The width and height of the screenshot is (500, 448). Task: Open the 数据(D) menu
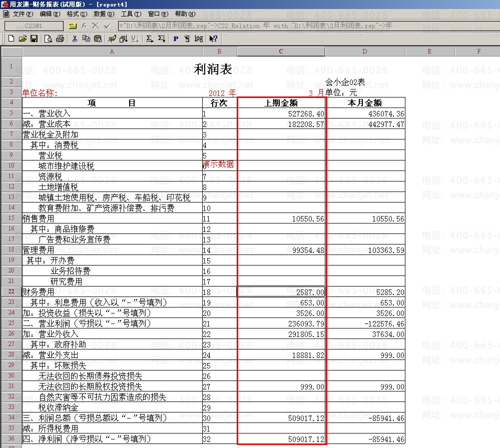(x=104, y=13)
